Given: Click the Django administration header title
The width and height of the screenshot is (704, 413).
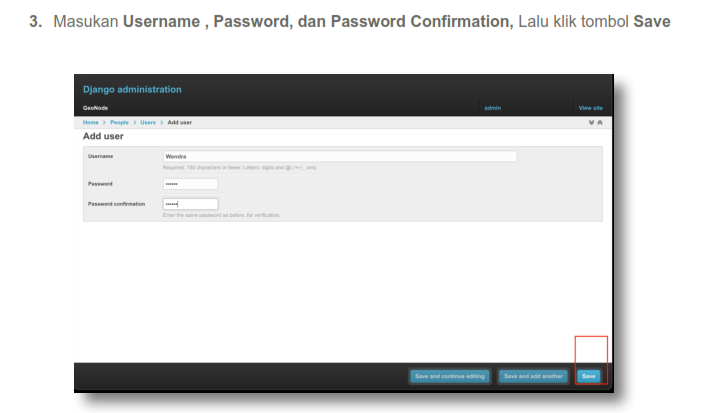Looking at the screenshot, I should tap(132, 90).
